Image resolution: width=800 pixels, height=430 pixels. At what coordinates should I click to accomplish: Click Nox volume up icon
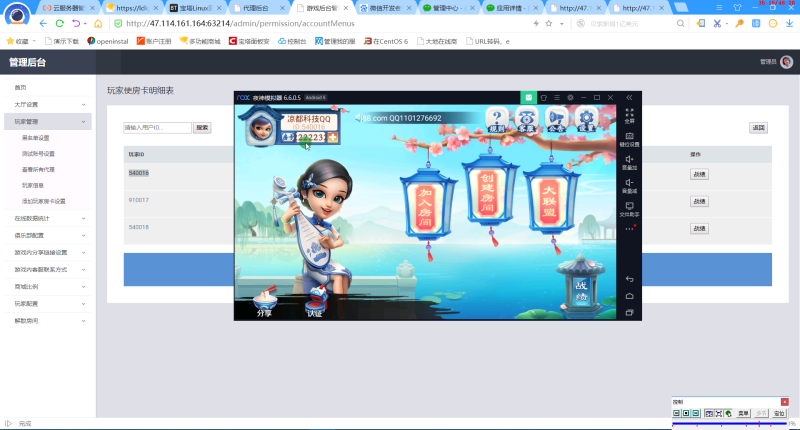(x=630, y=162)
